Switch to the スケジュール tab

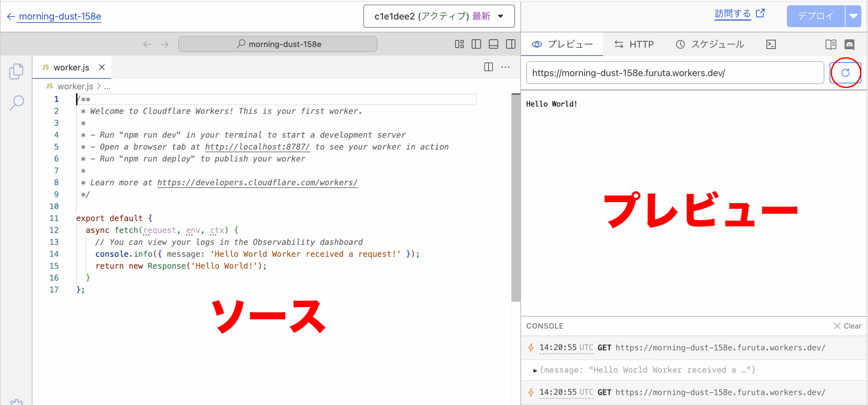coord(710,44)
